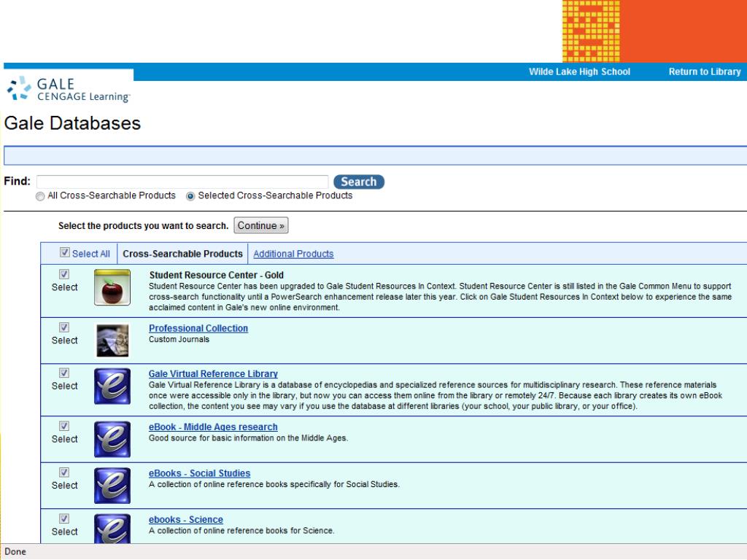Choose Selected Cross-Searchable Products radio button
747x560 pixels.
click(190, 196)
